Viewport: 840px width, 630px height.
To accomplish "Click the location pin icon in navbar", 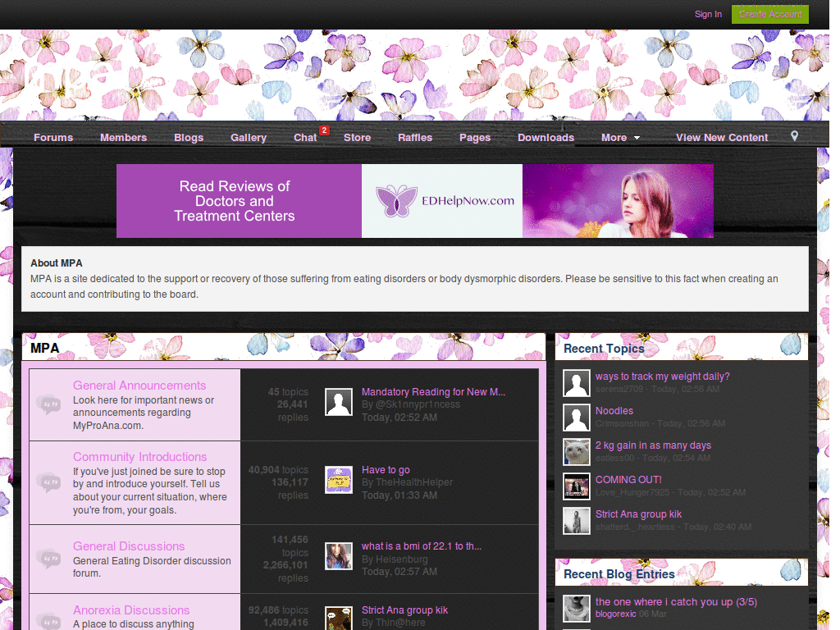I will point(794,136).
